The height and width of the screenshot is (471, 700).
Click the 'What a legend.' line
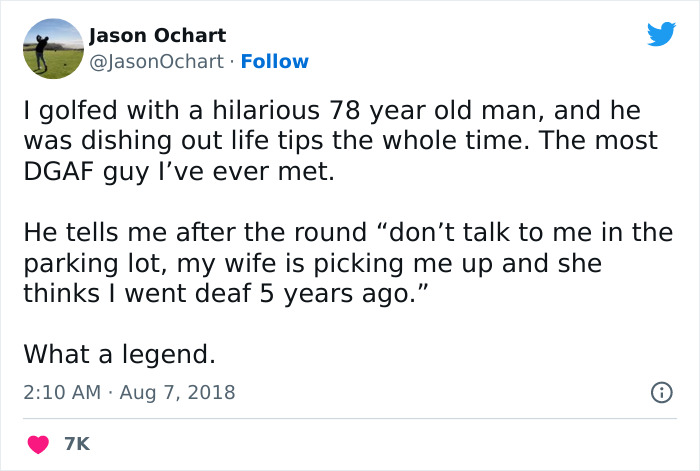[119, 354]
